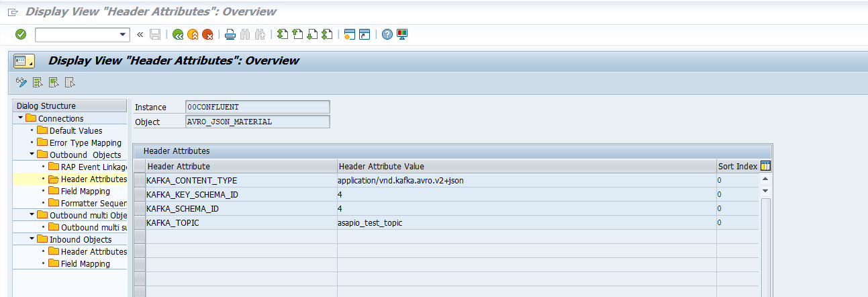The height and width of the screenshot is (297, 868).
Task: Open the command field dropdown
Action: coord(123,34)
